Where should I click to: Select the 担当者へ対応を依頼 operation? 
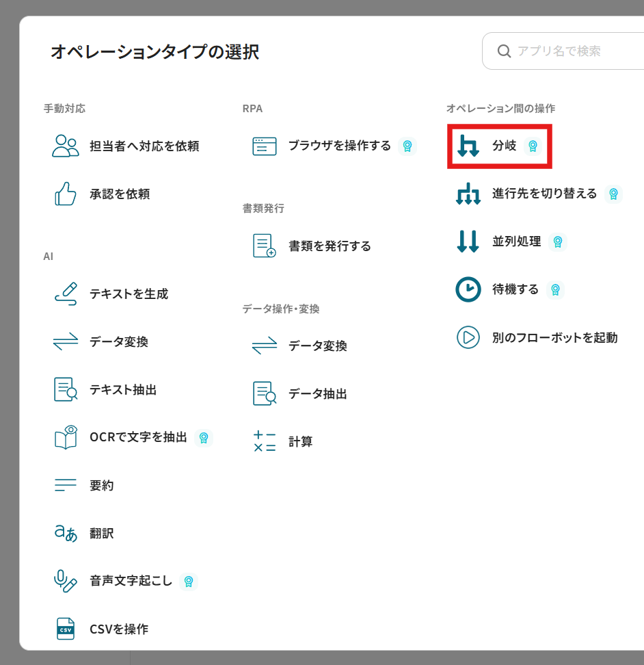coord(144,146)
